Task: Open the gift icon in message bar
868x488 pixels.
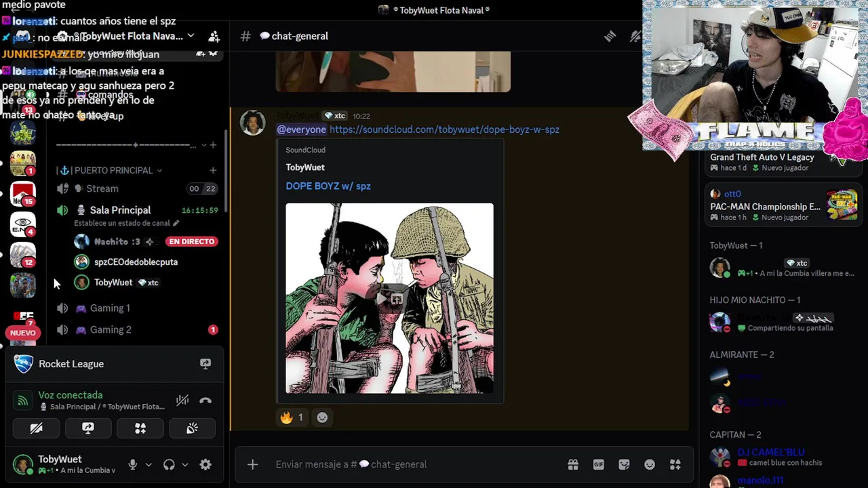Action: point(573,464)
